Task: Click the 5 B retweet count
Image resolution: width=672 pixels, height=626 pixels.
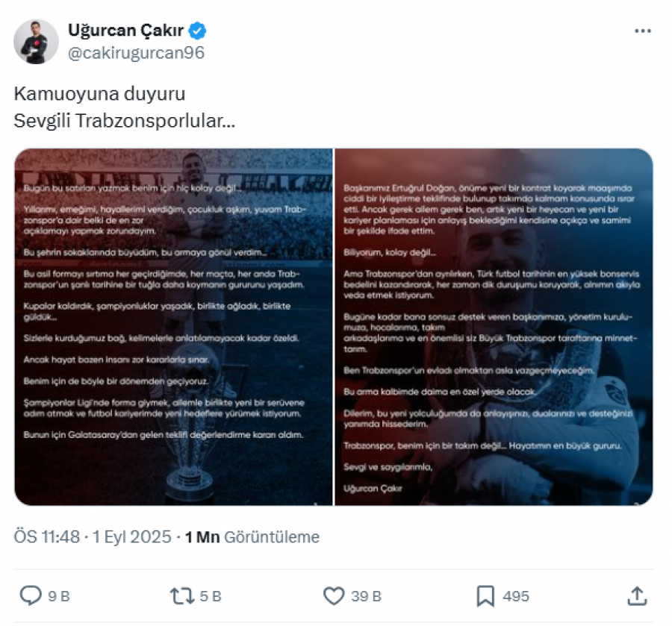Action: coord(211,596)
